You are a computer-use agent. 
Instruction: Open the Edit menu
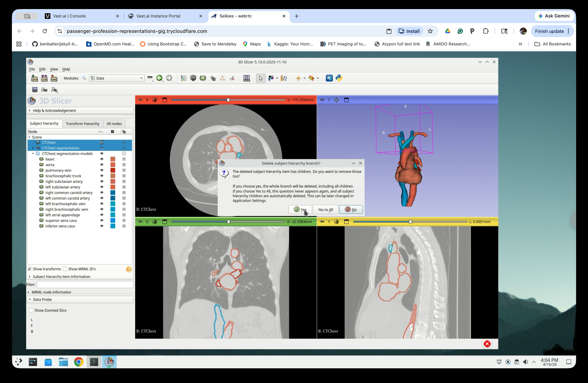point(42,69)
